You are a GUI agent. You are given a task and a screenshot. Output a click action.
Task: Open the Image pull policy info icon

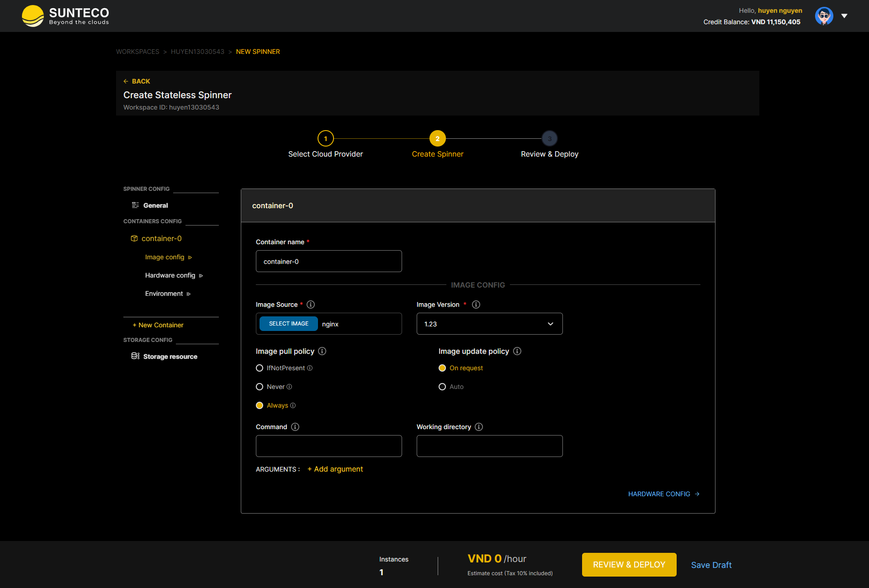tap(322, 351)
